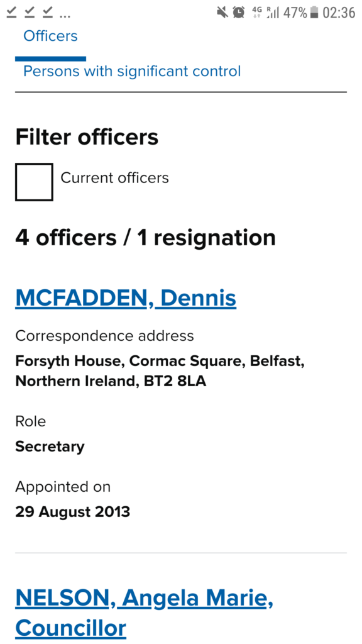This screenshot has height=644, width=362.
Task: Switch to the Officers tab
Action: coord(50,36)
